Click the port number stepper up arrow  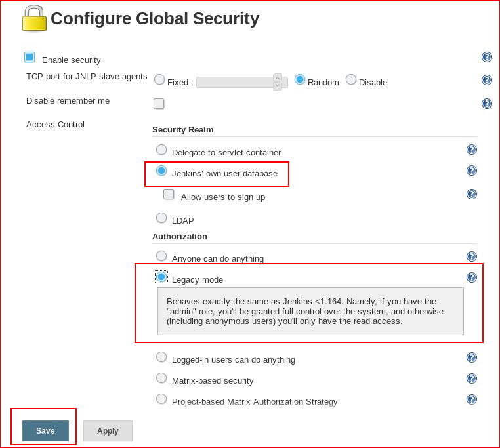278,78
